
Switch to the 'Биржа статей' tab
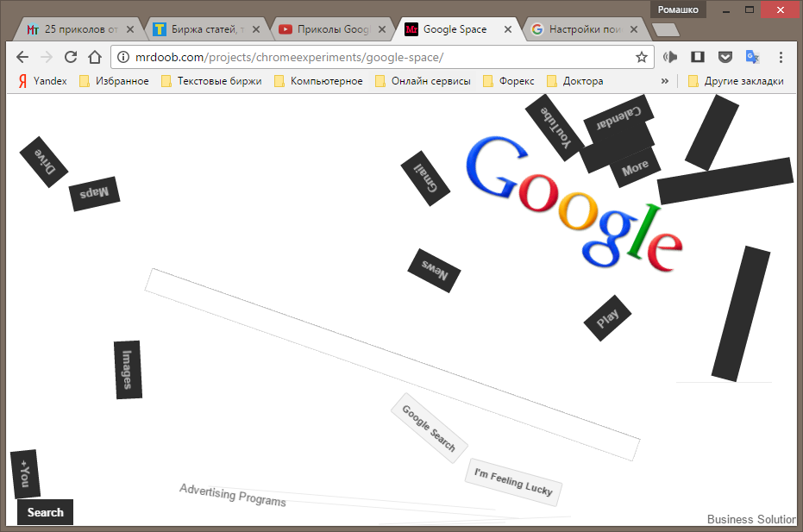[x=204, y=29]
